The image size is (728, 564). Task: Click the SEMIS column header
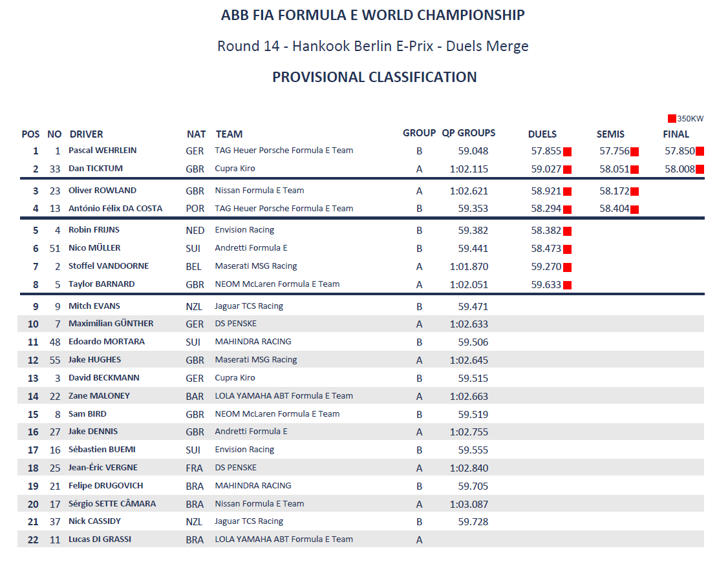pos(610,134)
